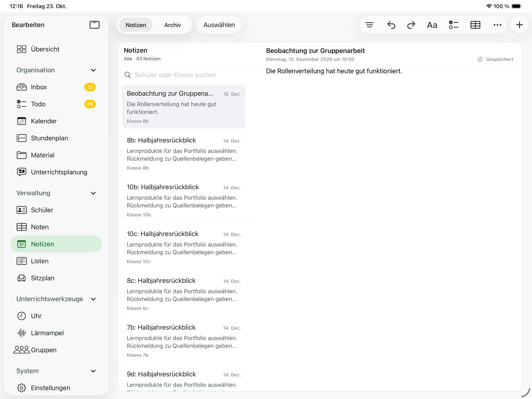Collapse the System section
The width and height of the screenshot is (532, 399).
point(93,371)
